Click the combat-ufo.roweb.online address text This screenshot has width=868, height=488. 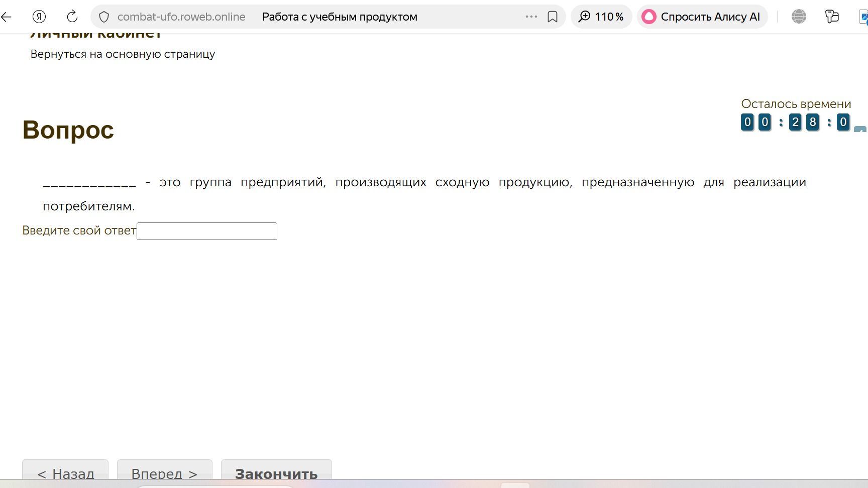181,17
